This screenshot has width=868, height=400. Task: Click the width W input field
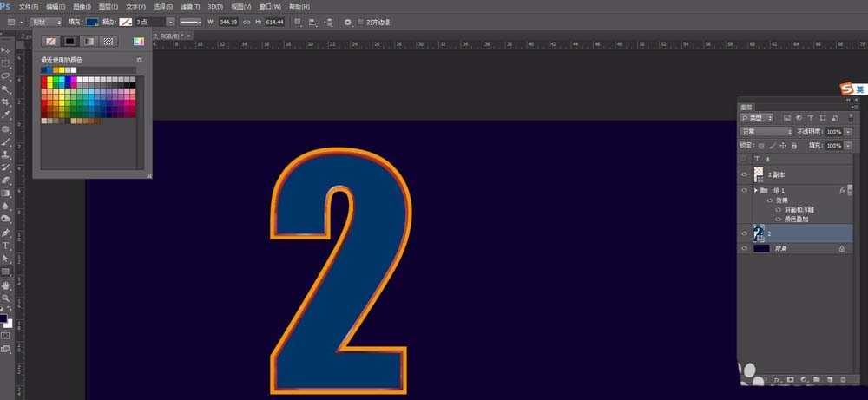pyautogui.click(x=228, y=21)
